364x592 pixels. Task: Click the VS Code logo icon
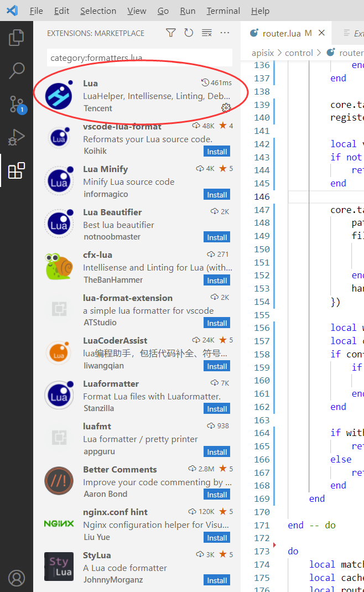(x=13, y=10)
